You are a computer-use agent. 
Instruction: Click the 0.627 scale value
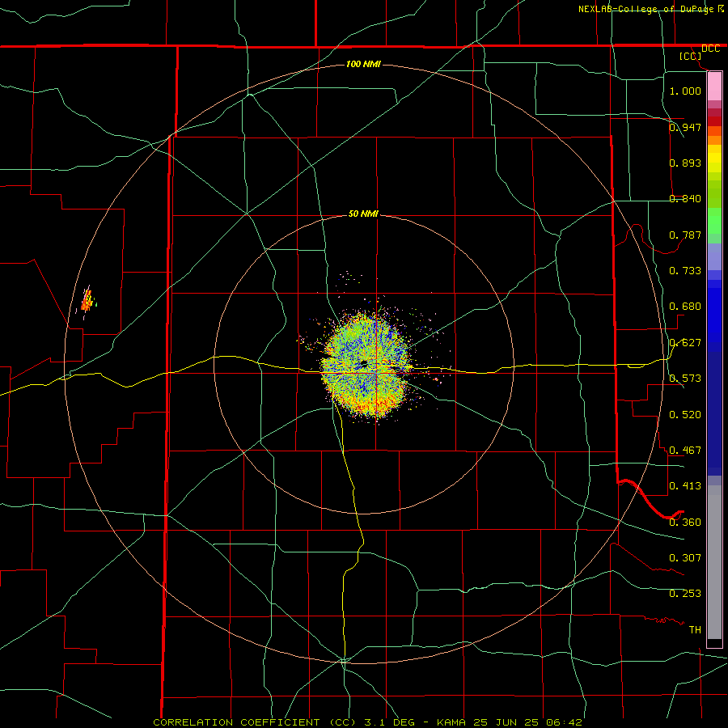(685, 342)
